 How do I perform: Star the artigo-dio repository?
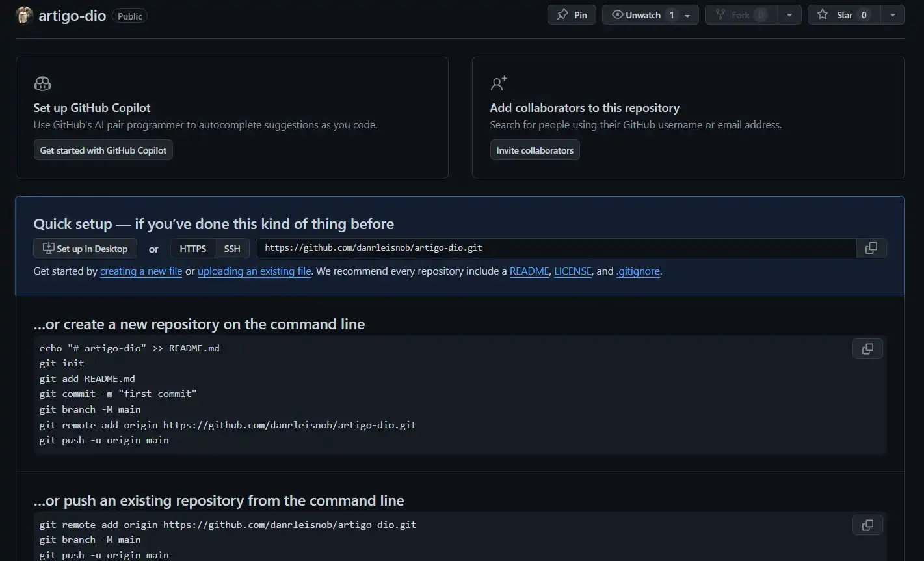click(844, 15)
